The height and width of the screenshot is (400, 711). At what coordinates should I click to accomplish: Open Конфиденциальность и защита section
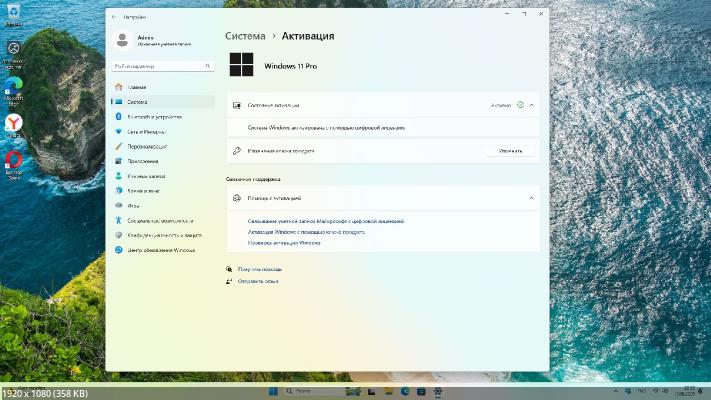tap(163, 235)
